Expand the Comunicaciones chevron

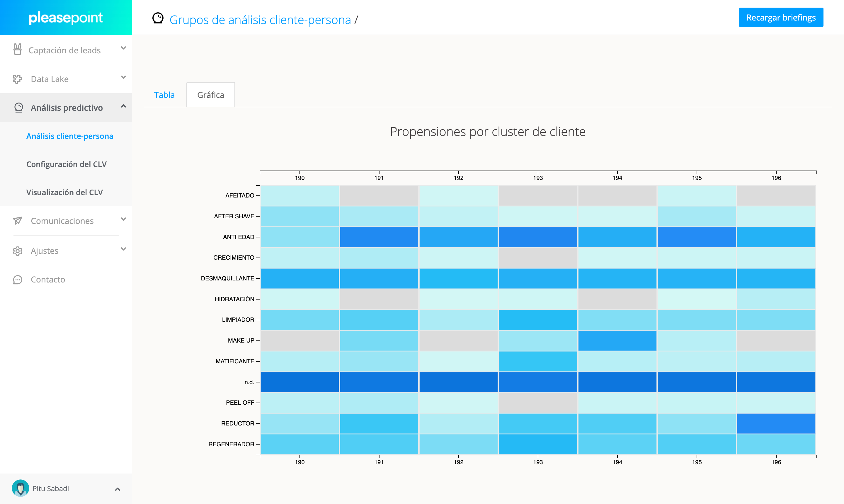coord(123,219)
